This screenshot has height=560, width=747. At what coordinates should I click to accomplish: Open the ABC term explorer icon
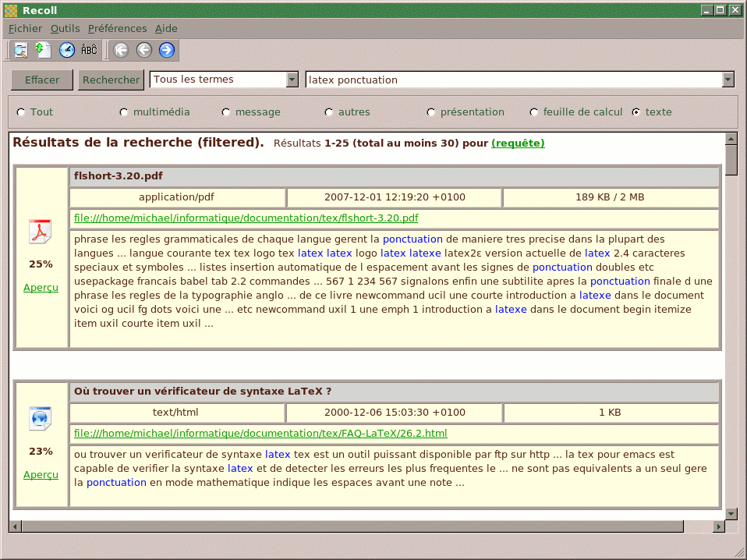pyautogui.click(x=90, y=50)
